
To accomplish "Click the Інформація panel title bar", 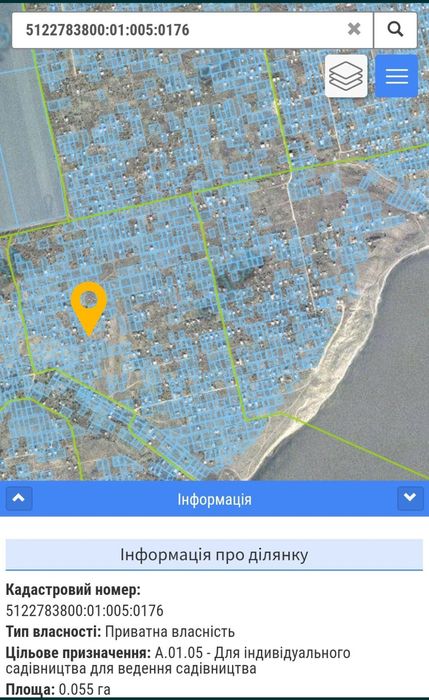I will tap(214, 499).
